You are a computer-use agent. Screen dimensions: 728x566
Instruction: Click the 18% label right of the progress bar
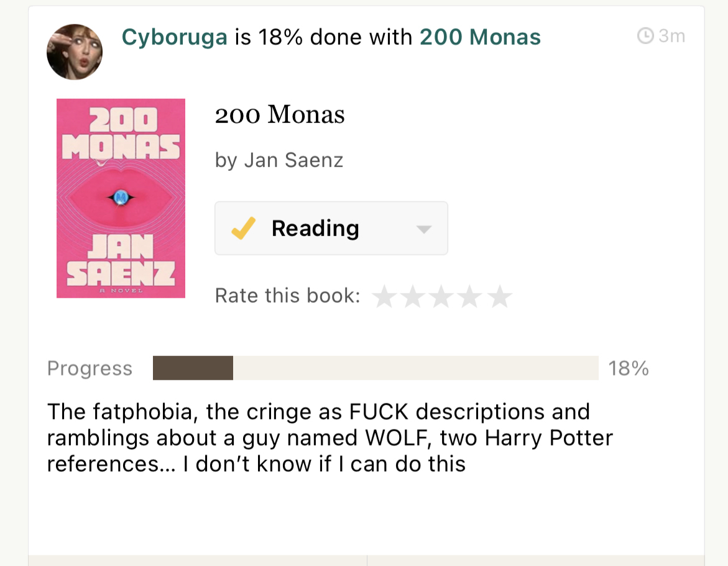click(629, 368)
